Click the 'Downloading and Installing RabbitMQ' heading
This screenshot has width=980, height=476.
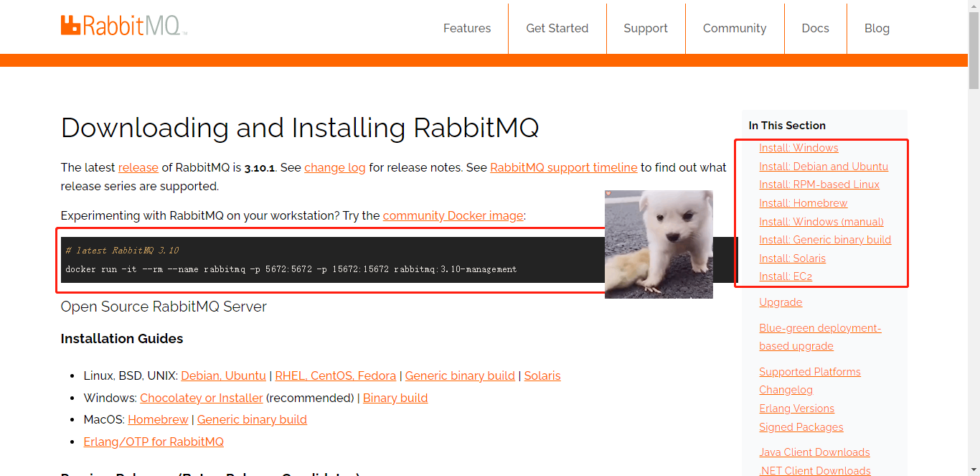pos(300,128)
